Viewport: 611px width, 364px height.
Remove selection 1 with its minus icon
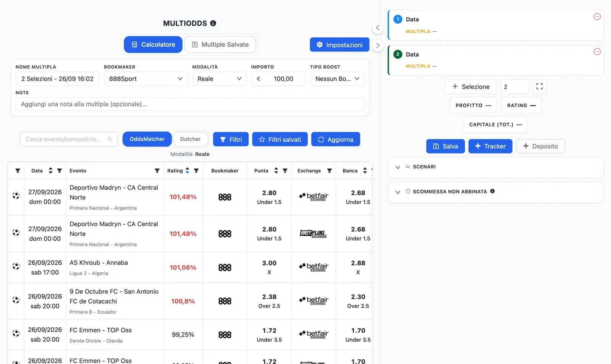[x=597, y=16]
